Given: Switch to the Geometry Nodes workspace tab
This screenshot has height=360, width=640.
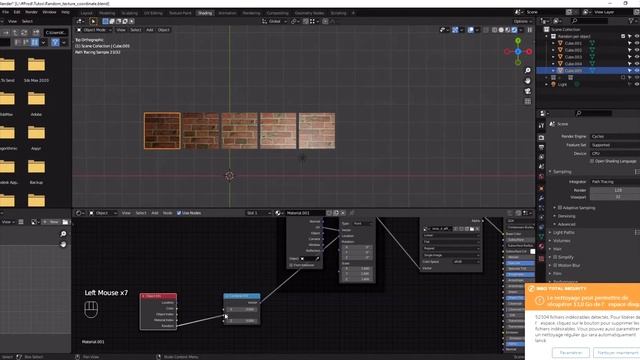Looking at the screenshot, I should pyautogui.click(x=309, y=13).
